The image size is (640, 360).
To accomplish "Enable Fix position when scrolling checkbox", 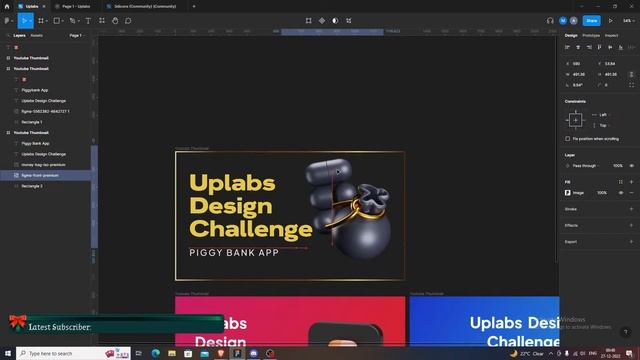I will [x=568, y=139].
